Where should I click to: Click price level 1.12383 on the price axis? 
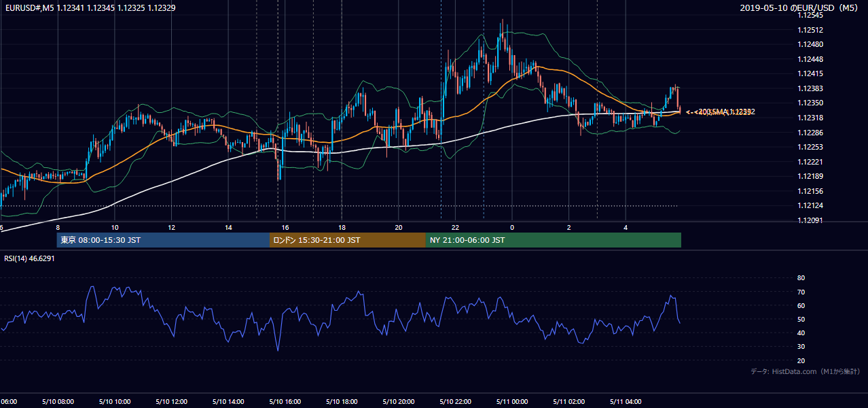pyautogui.click(x=810, y=88)
